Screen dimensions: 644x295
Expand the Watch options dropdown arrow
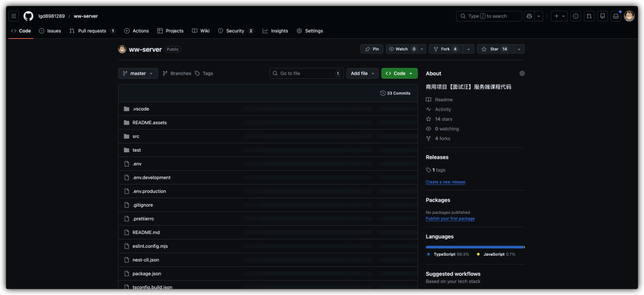(422, 49)
